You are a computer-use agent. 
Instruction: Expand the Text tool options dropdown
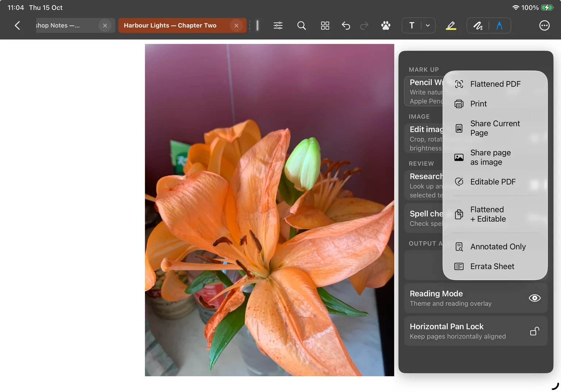pyautogui.click(x=428, y=26)
